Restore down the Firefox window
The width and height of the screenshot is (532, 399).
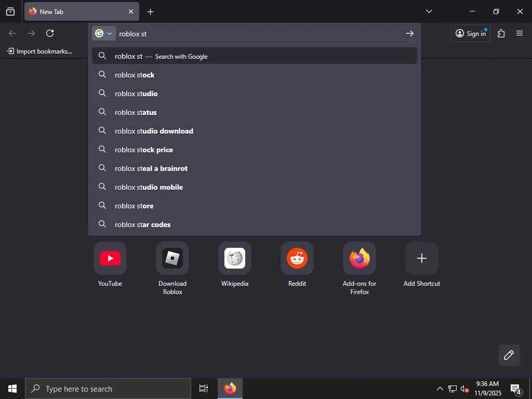point(496,11)
